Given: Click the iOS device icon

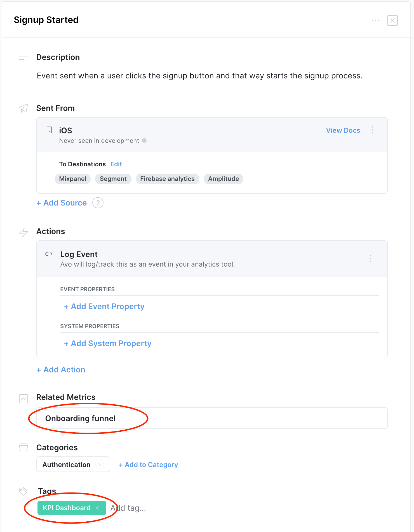Looking at the screenshot, I should click(49, 130).
